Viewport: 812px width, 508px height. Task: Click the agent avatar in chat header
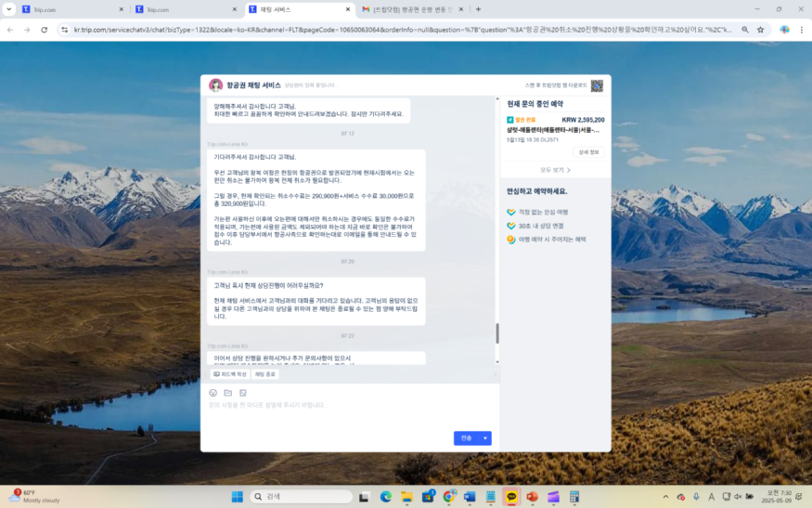[x=215, y=85]
